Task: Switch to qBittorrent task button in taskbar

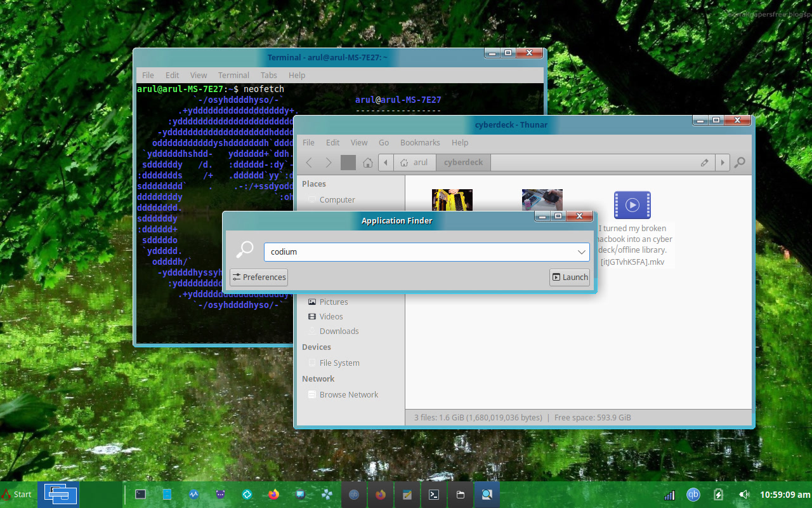Action: click(x=355, y=494)
